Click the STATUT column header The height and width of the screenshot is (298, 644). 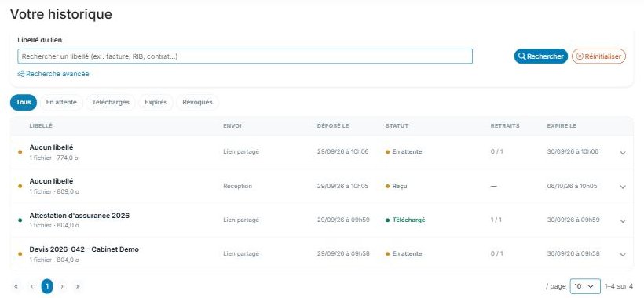point(397,125)
